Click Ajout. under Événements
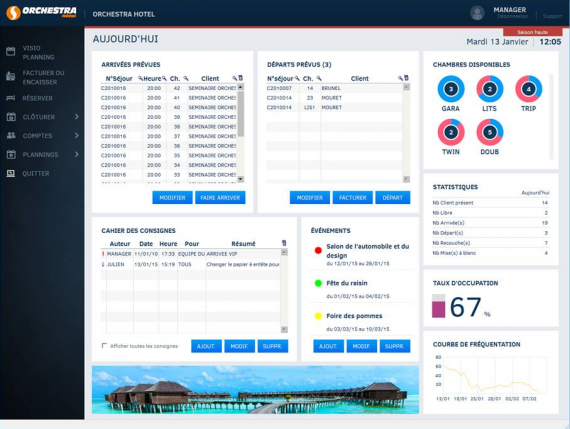This screenshot has width=570, height=429. point(328,346)
